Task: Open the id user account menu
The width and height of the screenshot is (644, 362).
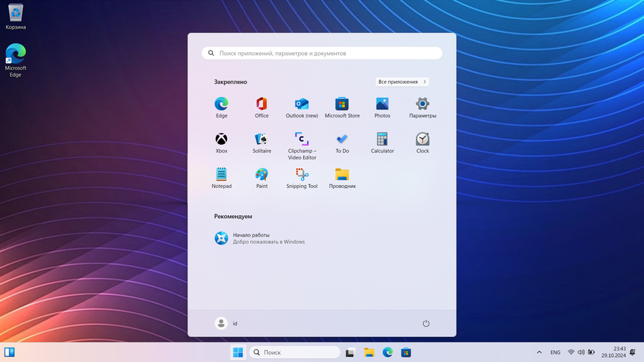Action: 226,323
